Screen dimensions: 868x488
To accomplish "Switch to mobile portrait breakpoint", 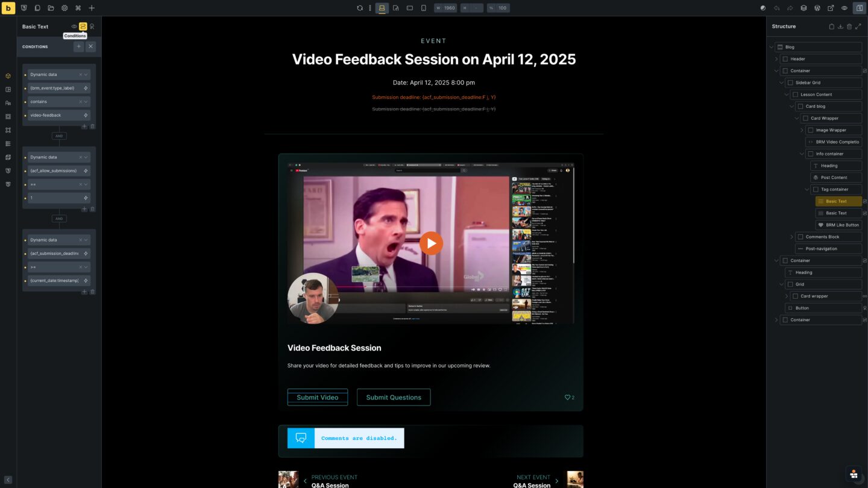I will click(423, 8).
